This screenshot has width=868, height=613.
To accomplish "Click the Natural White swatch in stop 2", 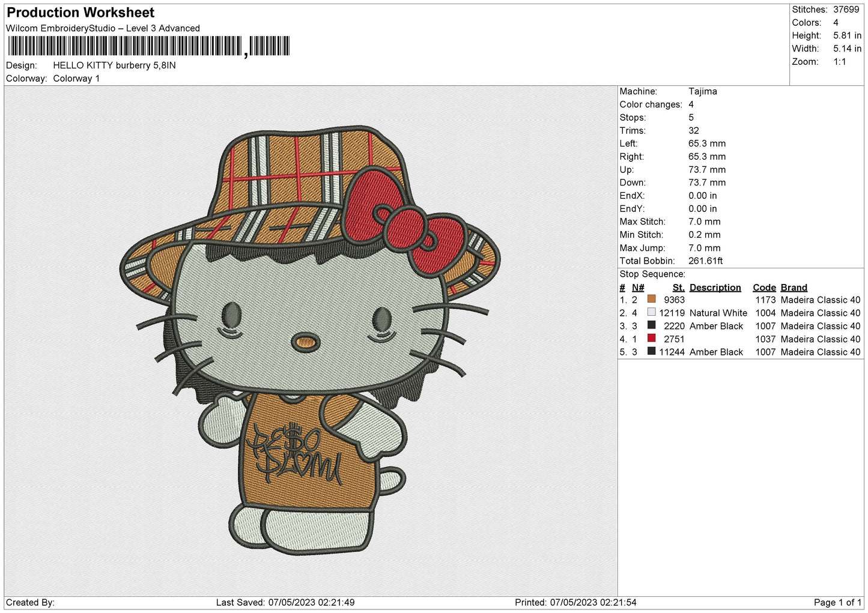I will tap(651, 312).
